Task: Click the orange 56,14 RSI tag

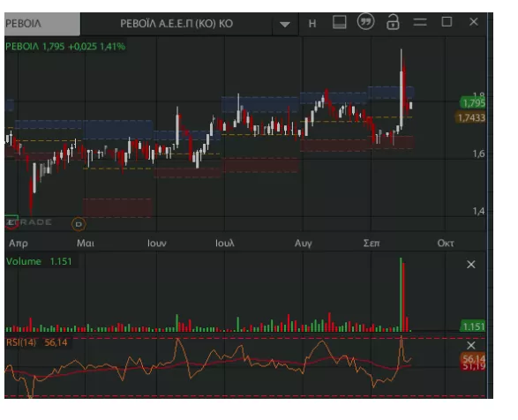Action: click(473, 358)
